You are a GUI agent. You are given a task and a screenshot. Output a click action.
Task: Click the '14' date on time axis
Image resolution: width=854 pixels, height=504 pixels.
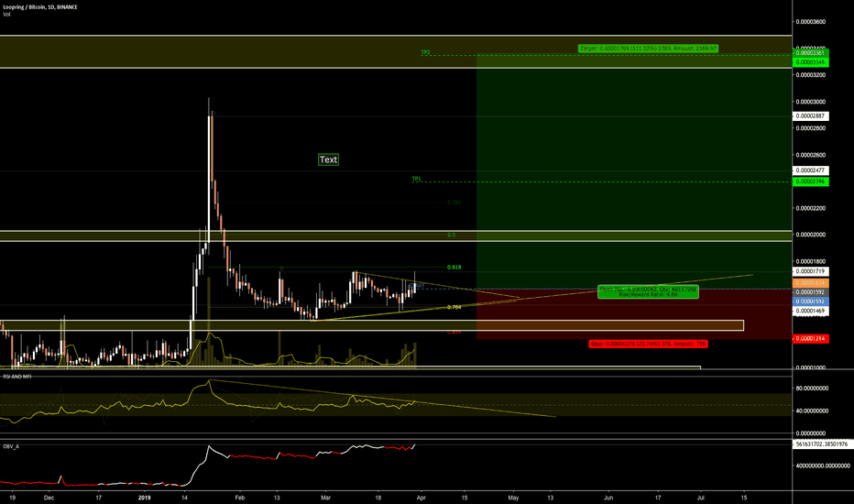coord(184,498)
